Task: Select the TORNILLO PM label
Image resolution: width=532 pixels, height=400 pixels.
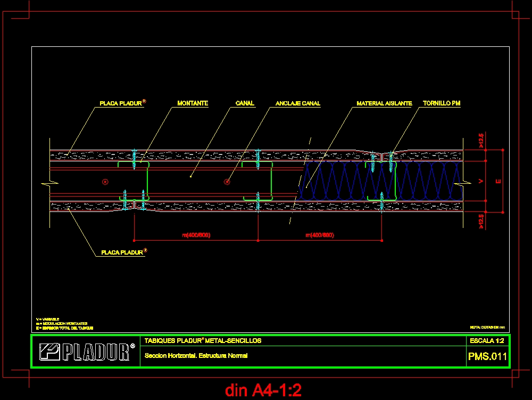Action: coord(442,103)
